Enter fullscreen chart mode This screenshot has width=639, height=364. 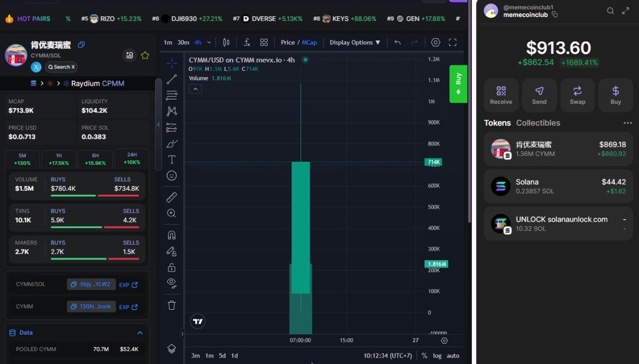[453, 43]
